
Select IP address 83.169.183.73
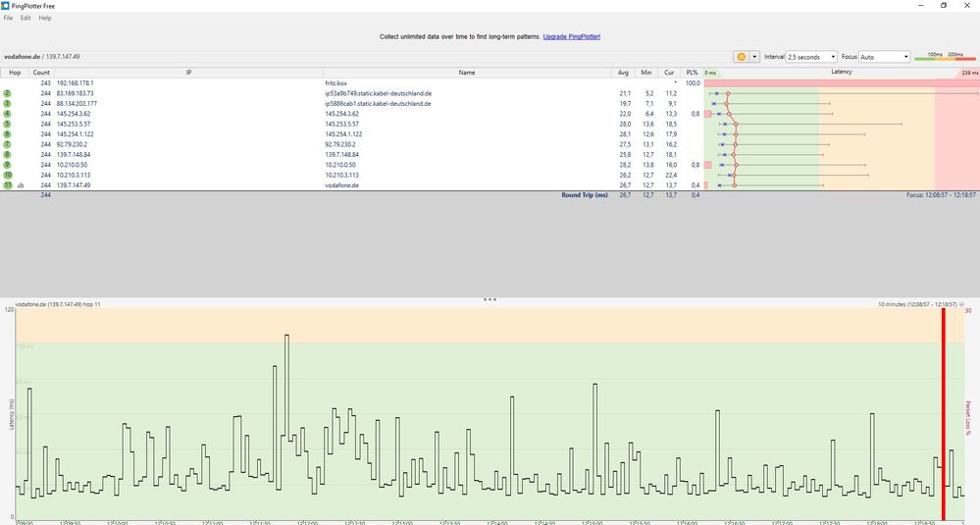(x=75, y=93)
